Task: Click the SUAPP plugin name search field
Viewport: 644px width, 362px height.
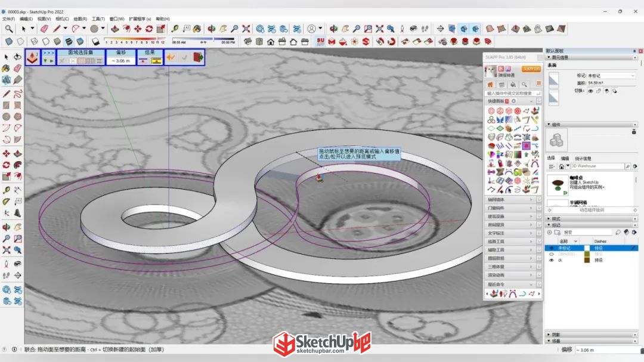Action: click(513, 93)
